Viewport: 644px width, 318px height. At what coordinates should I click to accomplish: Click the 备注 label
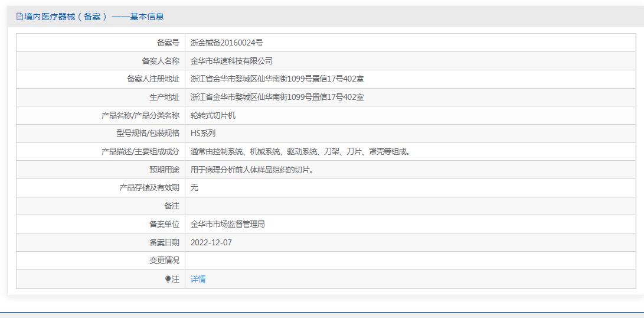point(172,206)
